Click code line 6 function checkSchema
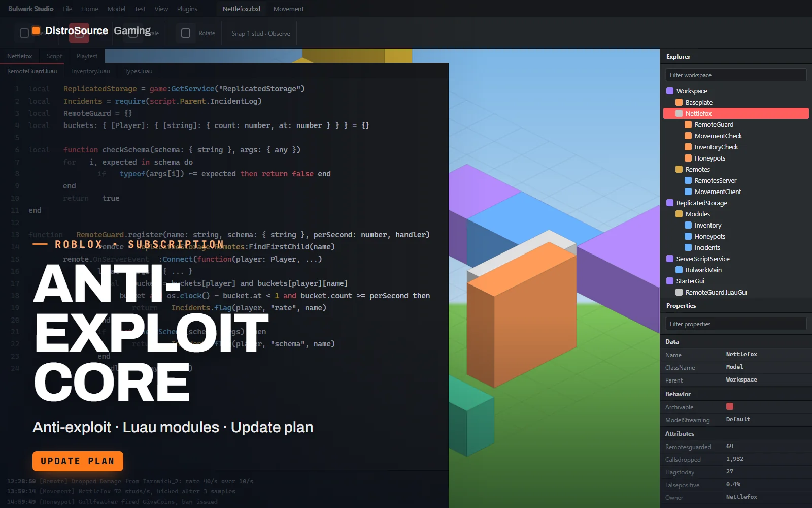Viewport: 812px width, 508px height. pos(164,150)
